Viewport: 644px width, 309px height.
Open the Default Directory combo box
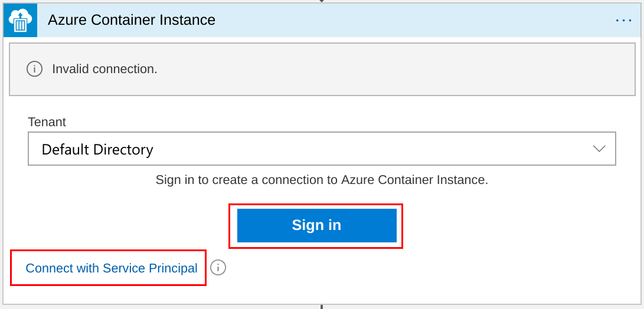tap(322, 149)
